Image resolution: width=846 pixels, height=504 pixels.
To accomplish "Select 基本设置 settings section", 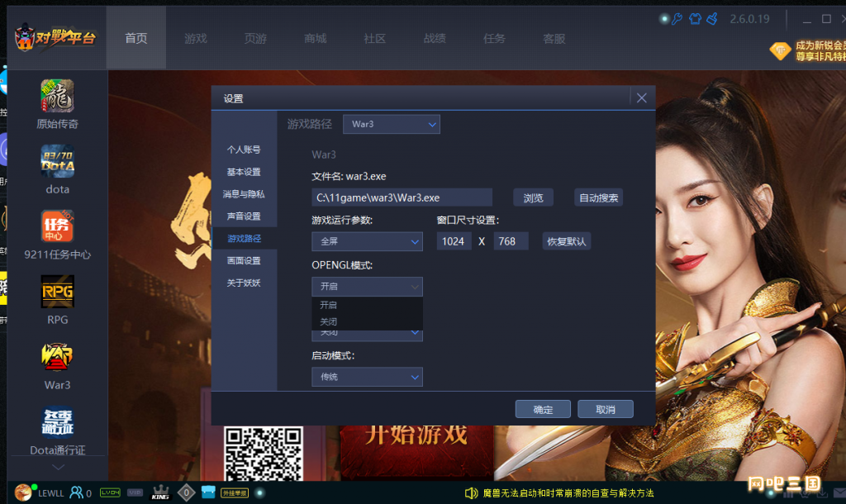I will pyautogui.click(x=244, y=172).
